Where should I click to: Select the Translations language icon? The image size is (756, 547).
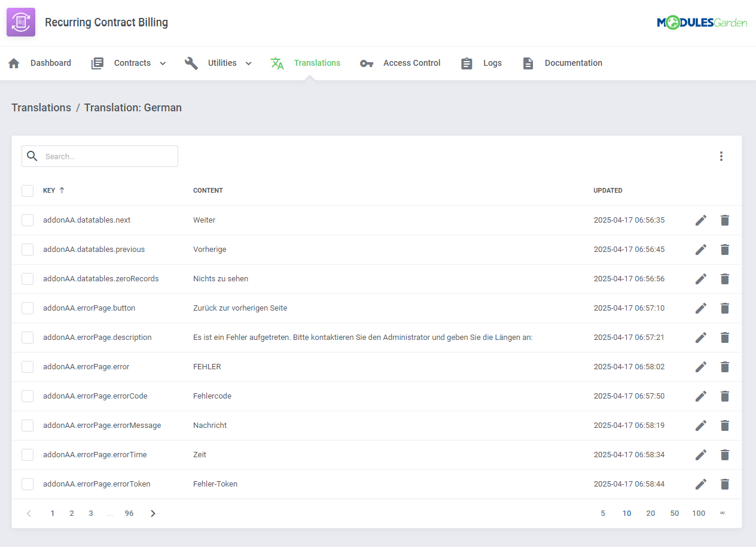click(x=277, y=63)
